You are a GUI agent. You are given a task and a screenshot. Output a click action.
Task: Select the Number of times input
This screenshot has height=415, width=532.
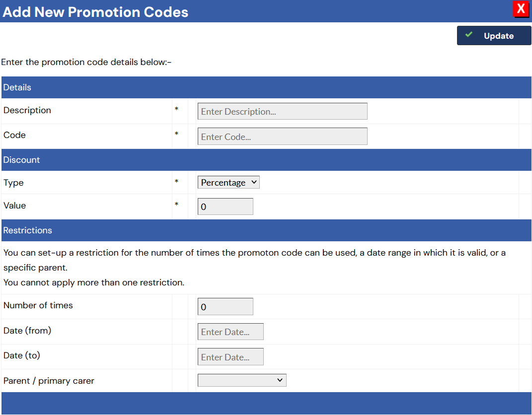[225, 307]
